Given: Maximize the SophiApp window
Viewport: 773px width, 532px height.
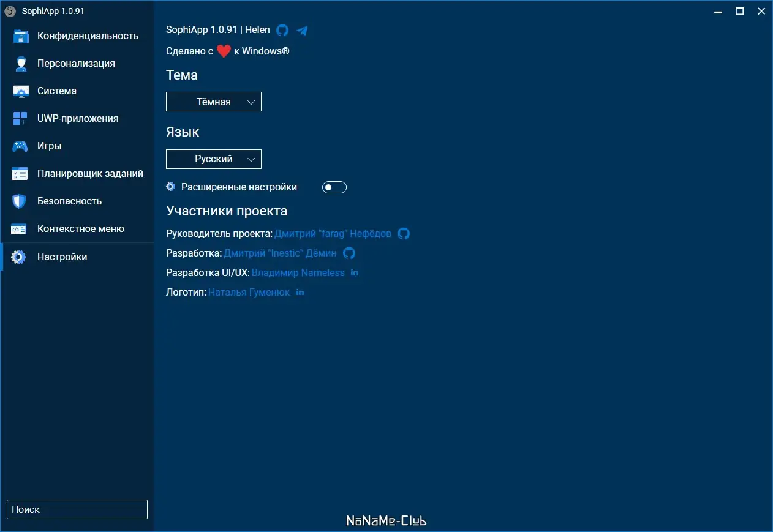Looking at the screenshot, I should [x=739, y=11].
